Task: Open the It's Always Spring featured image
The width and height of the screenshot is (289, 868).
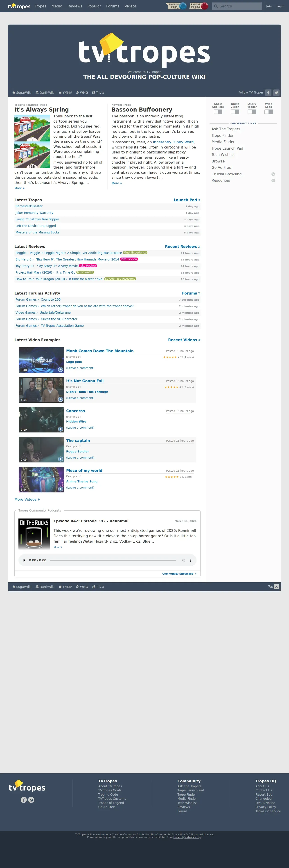Action: [32, 142]
